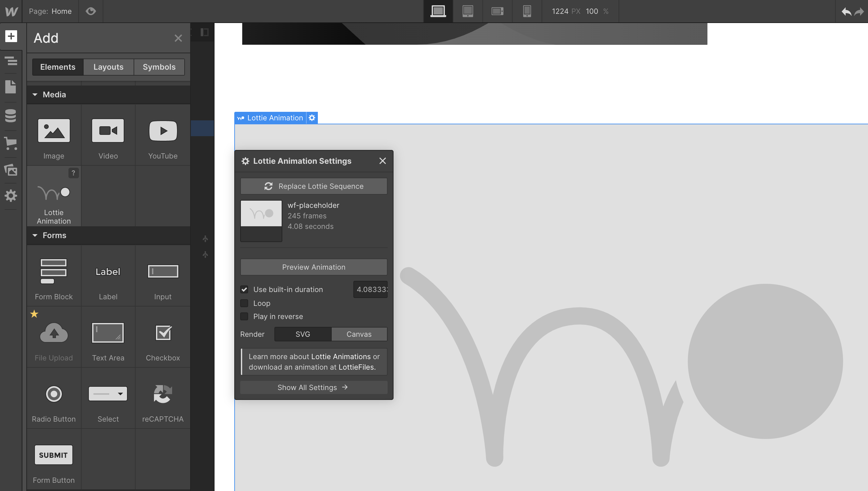Click the File Upload star badge
The width and height of the screenshot is (868, 491).
[34, 314]
